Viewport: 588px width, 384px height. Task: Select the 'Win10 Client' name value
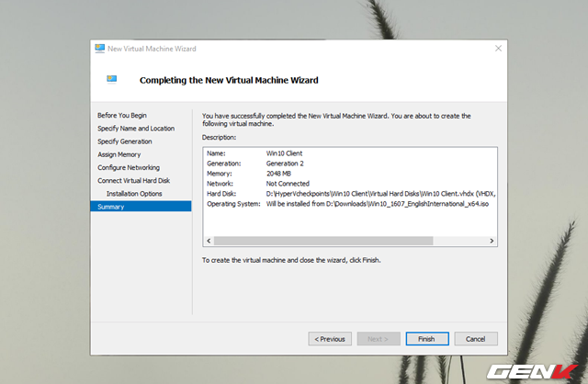(284, 153)
